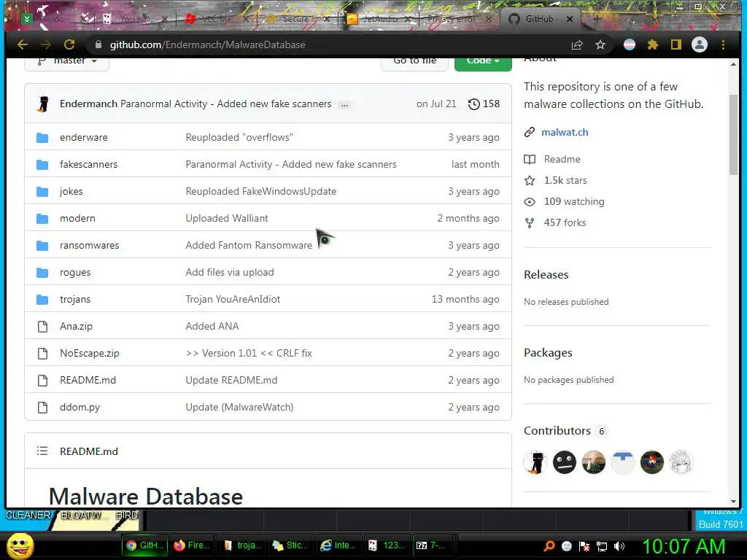Open the commit history clock showing 158

[x=484, y=104]
